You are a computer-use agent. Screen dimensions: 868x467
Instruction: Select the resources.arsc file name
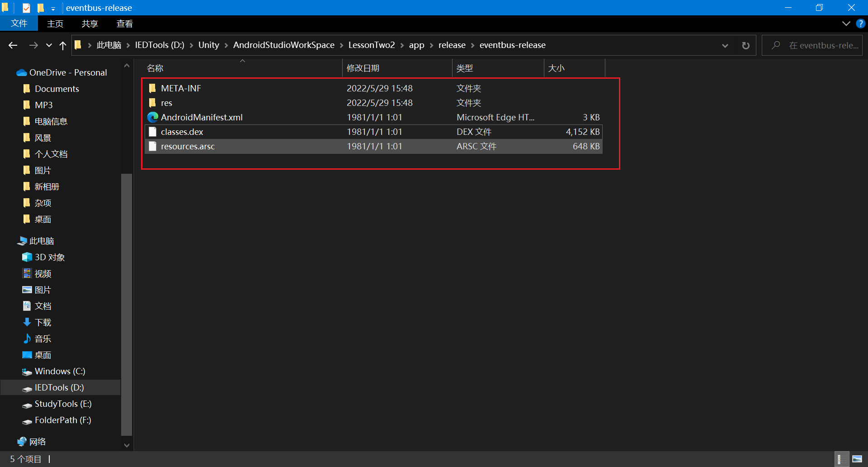pyautogui.click(x=188, y=146)
